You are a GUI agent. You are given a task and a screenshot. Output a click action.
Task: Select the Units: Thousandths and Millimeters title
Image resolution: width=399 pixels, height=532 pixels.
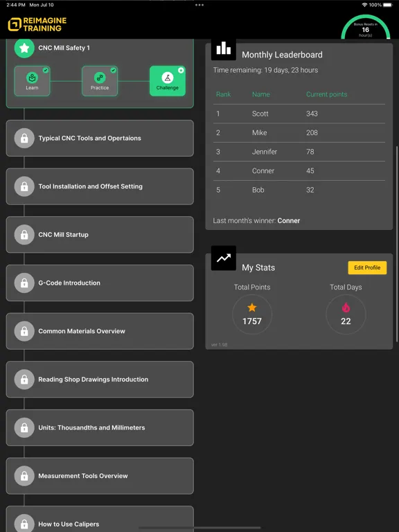click(91, 427)
